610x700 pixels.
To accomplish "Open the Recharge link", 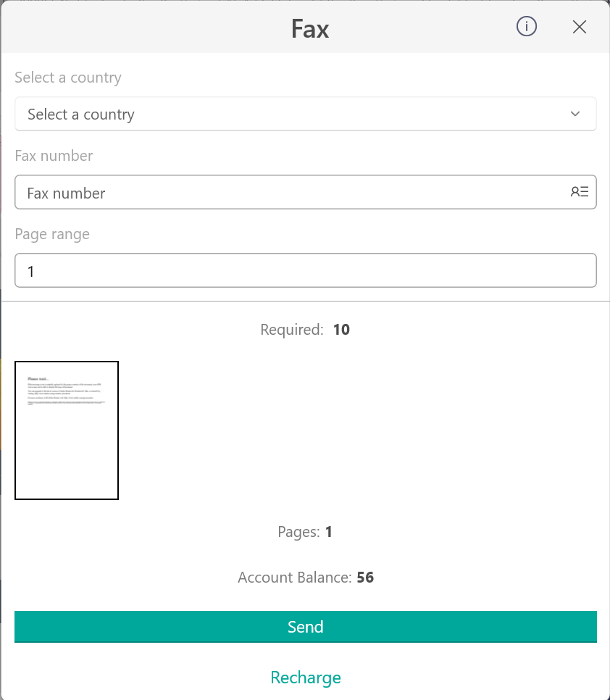I will (x=306, y=678).
